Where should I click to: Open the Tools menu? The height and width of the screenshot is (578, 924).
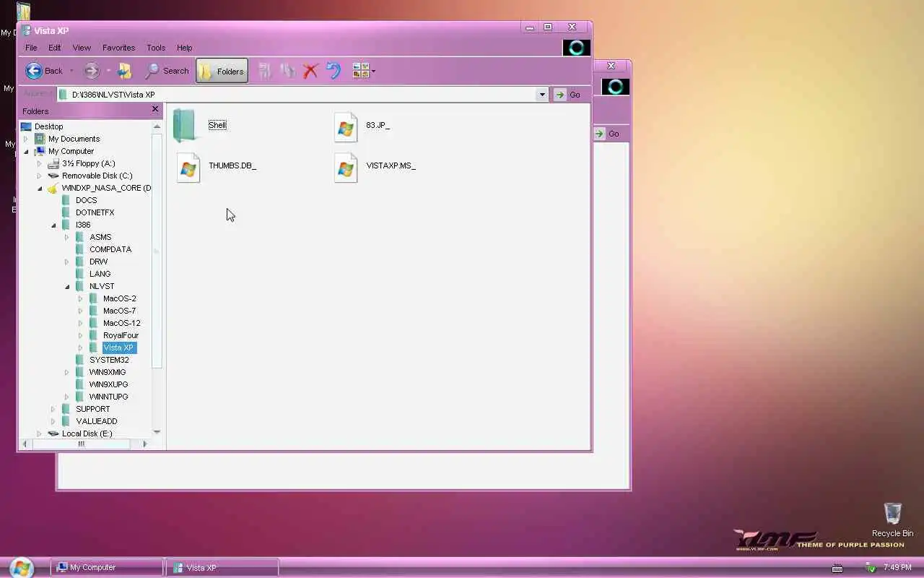[156, 48]
